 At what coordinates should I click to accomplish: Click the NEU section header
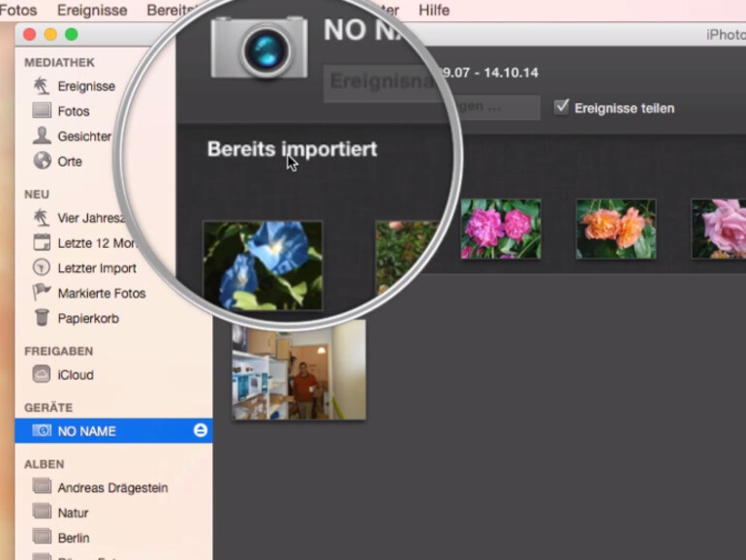click(x=37, y=194)
